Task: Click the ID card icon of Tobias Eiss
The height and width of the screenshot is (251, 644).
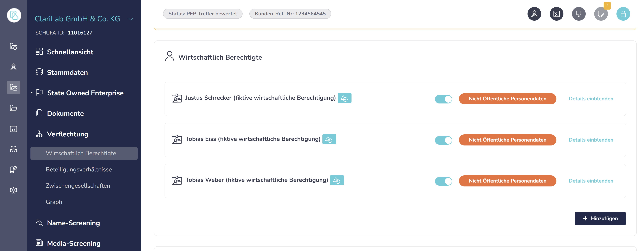Action: point(177,139)
